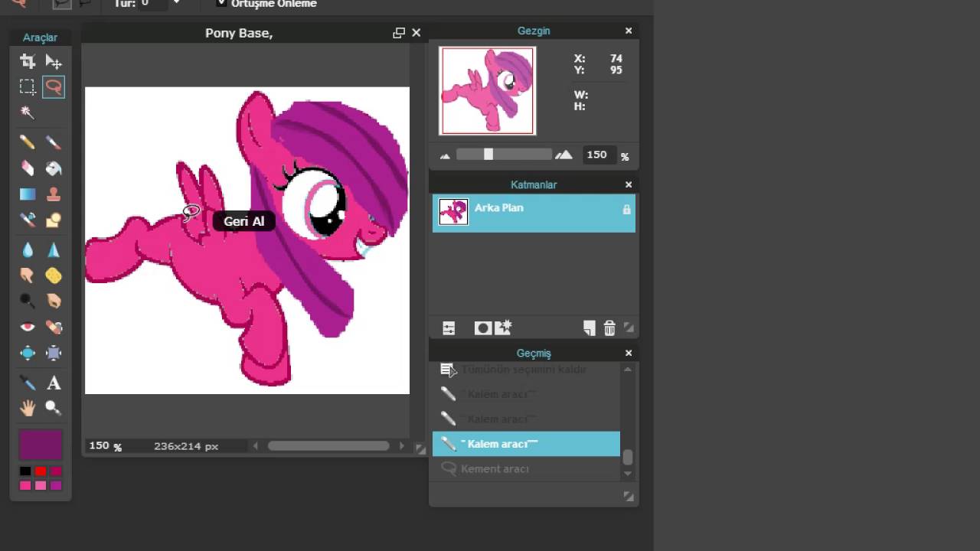The width and height of the screenshot is (980, 551).
Task: Pick the red preset swatch
Action: [x=41, y=471]
